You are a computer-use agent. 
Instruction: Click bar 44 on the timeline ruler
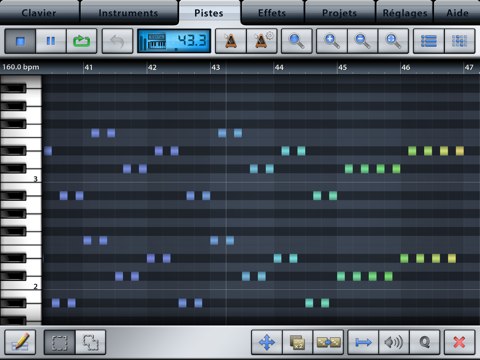point(279,67)
